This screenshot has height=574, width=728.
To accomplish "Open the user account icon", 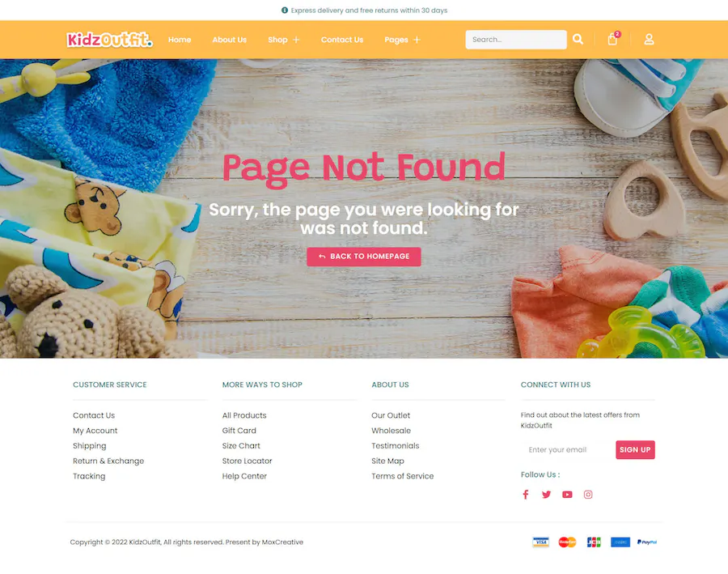I will pos(649,40).
